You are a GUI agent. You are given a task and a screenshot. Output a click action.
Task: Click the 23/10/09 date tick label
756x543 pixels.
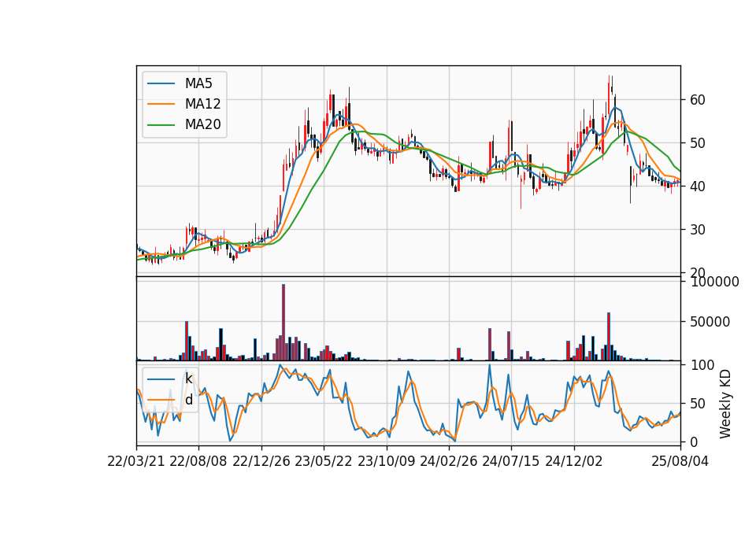(386, 461)
